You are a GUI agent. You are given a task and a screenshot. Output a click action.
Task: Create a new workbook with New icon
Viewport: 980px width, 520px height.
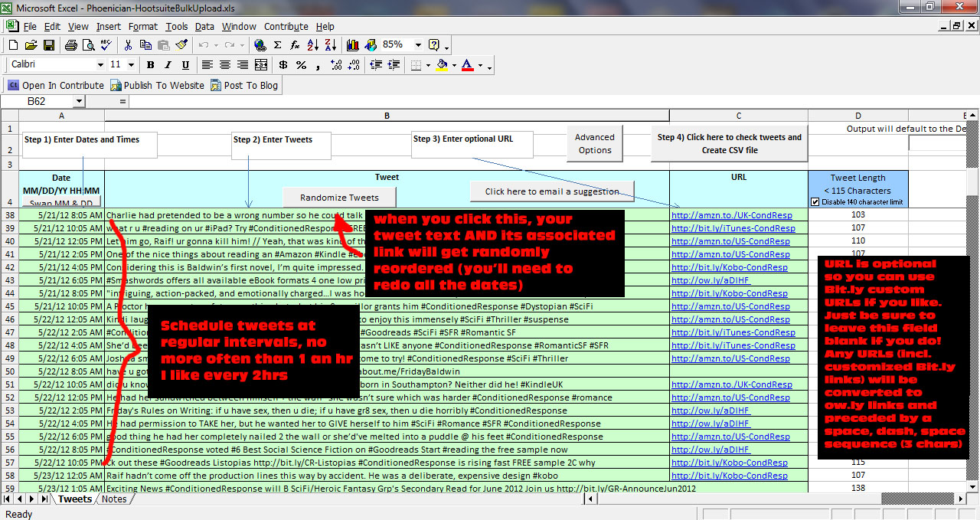coord(13,45)
